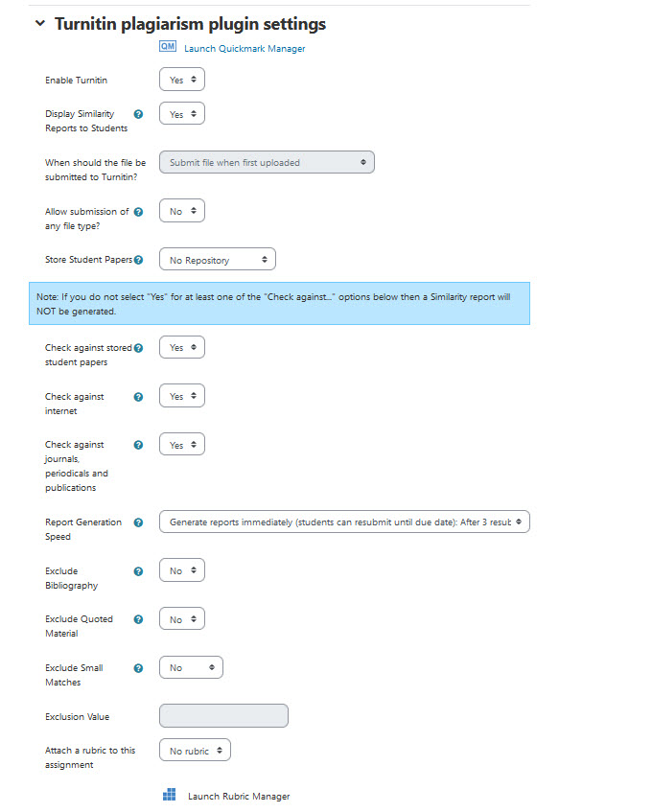The width and height of the screenshot is (652, 812).
Task: Click help icon beside Store Student Papers
Action: click(x=139, y=260)
